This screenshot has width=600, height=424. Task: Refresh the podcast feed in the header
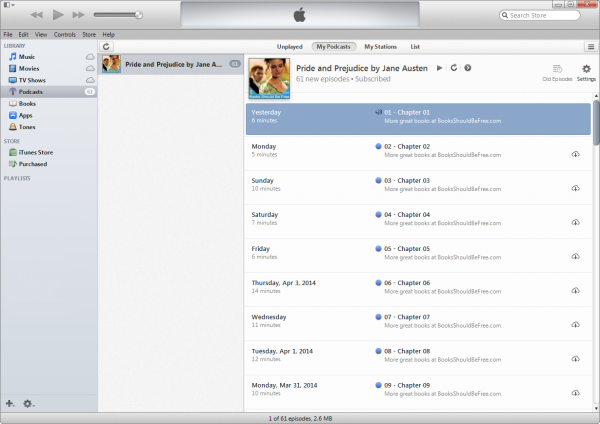(454, 68)
